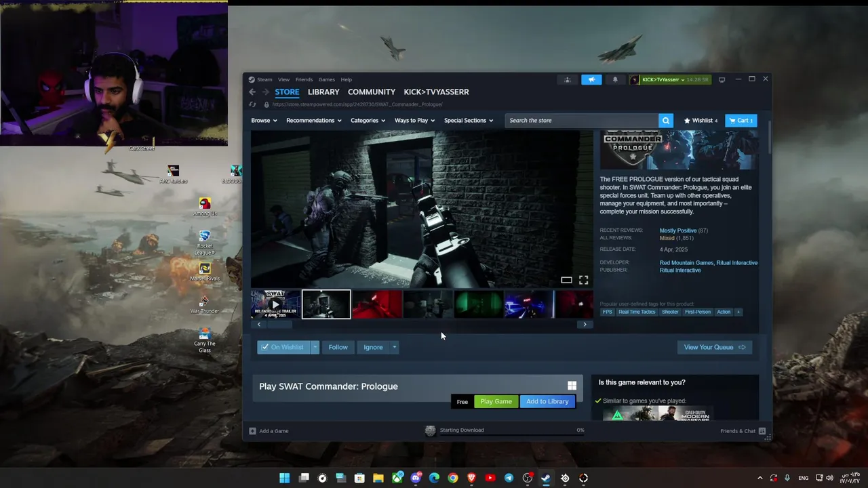Viewport: 868px width, 488px height.
Task: Click the Follow button
Action: click(338, 347)
